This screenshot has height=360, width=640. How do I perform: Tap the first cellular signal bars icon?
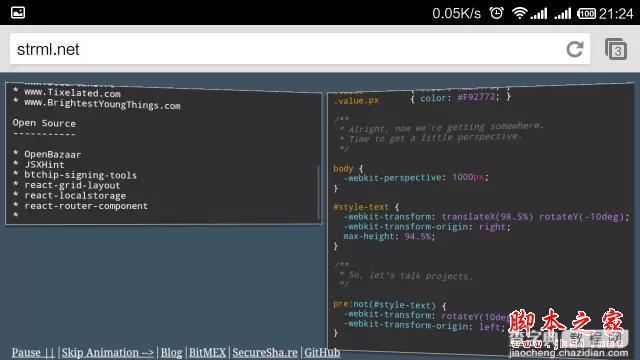pos(539,13)
